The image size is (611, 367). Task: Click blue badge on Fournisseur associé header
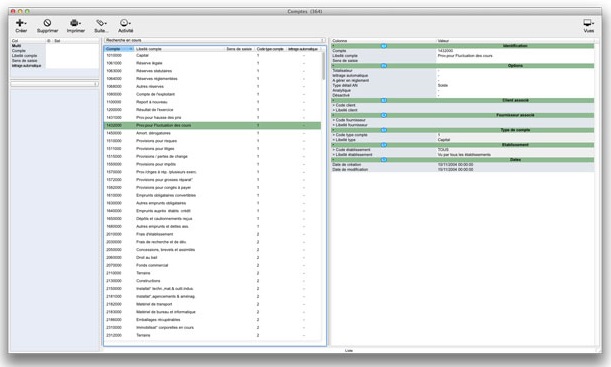point(384,115)
